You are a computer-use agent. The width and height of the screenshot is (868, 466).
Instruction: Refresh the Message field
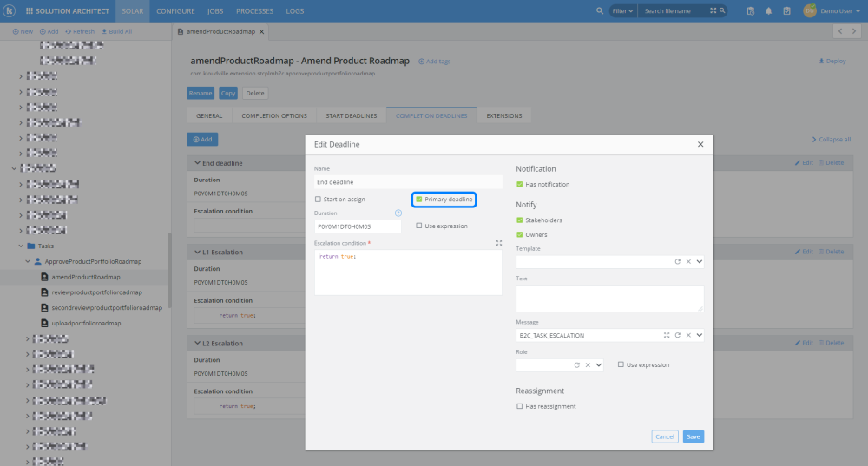pyautogui.click(x=678, y=335)
